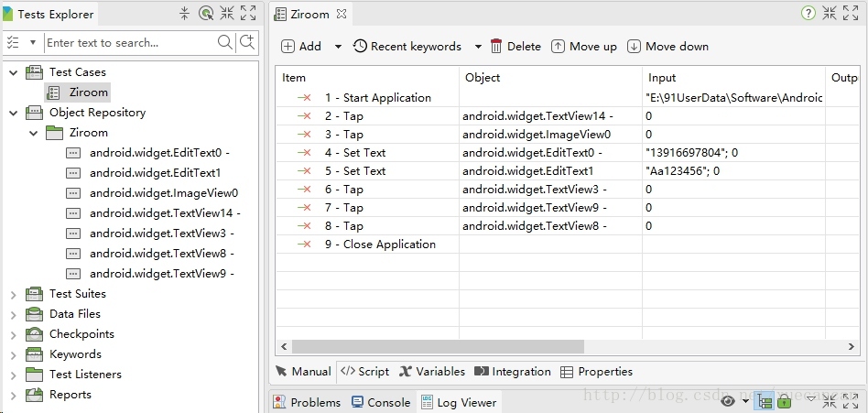Click the steps table's right scroll arrow

(852, 346)
